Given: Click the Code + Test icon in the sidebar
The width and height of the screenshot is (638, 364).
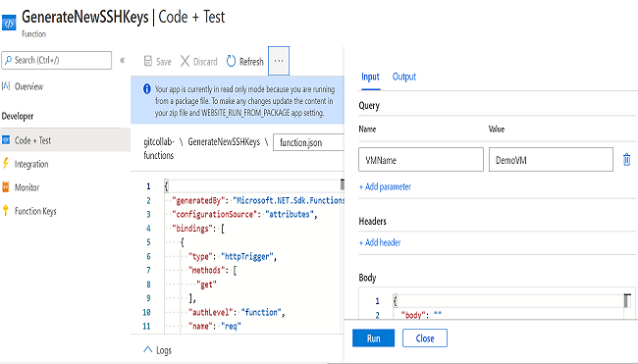Looking at the screenshot, I should tap(6, 140).
